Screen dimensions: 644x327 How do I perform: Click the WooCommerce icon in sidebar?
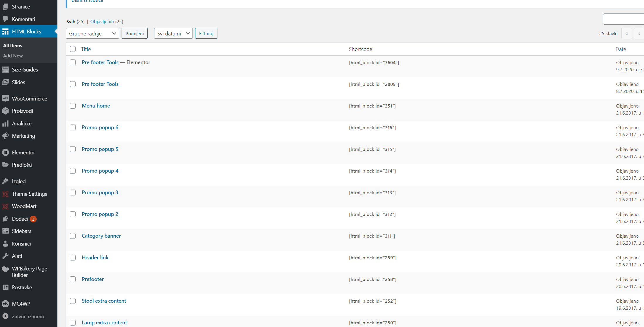pyautogui.click(x=5, y=98)
